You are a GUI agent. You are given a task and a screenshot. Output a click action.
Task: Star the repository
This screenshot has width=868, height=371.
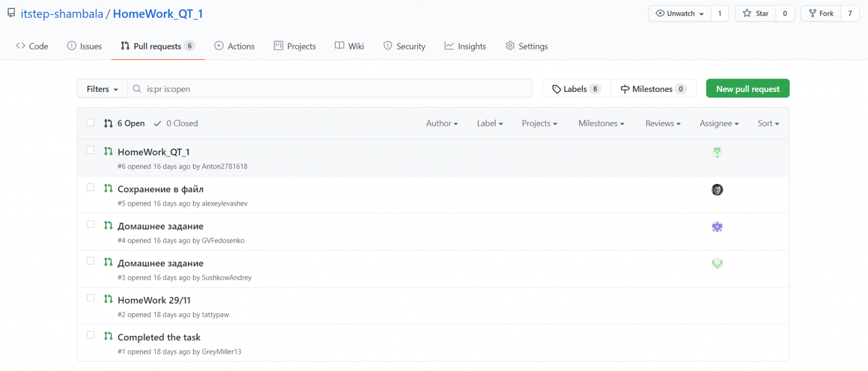(754, 13)
